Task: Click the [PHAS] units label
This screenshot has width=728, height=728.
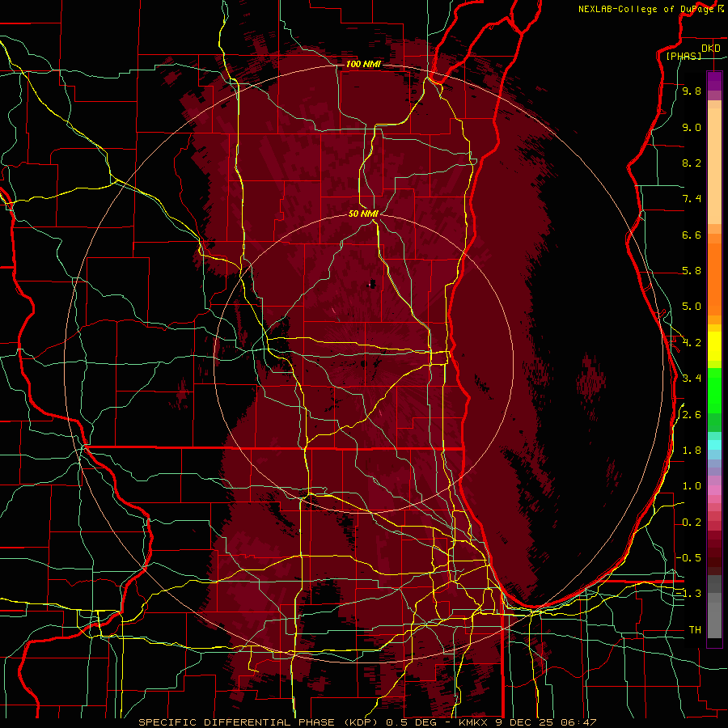Action: pos(684,56)
